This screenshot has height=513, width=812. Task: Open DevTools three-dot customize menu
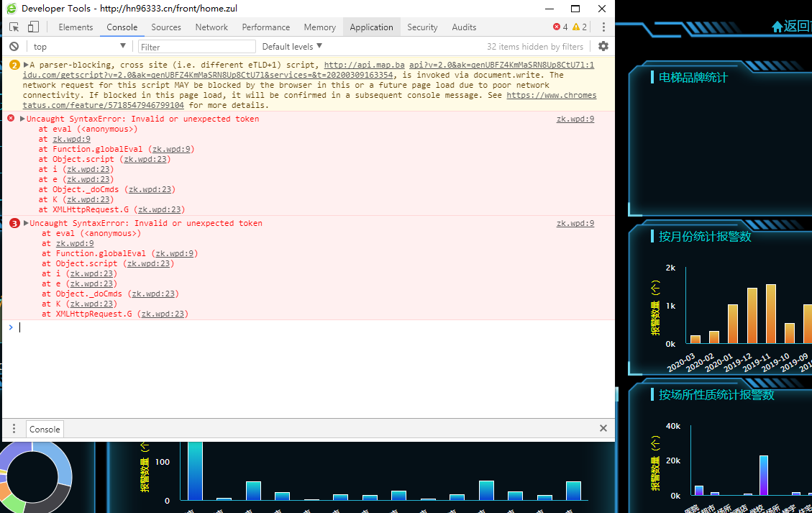[x=603, y=27]
